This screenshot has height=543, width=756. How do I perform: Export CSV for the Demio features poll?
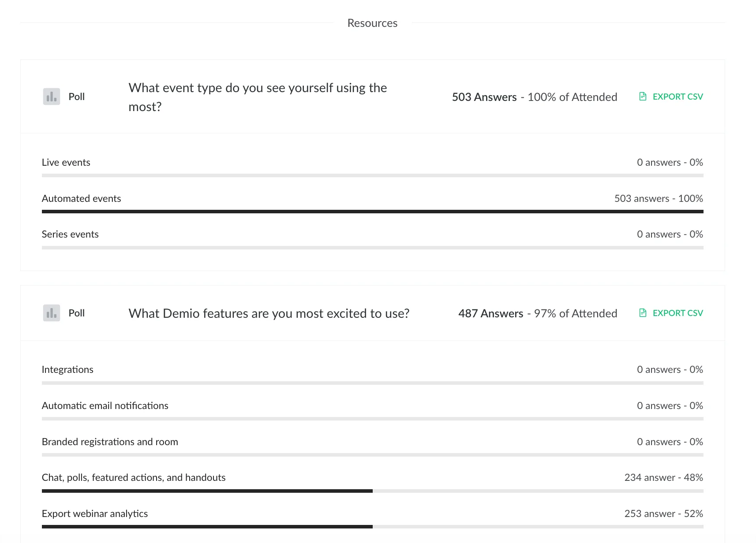[x=678, y=313]
